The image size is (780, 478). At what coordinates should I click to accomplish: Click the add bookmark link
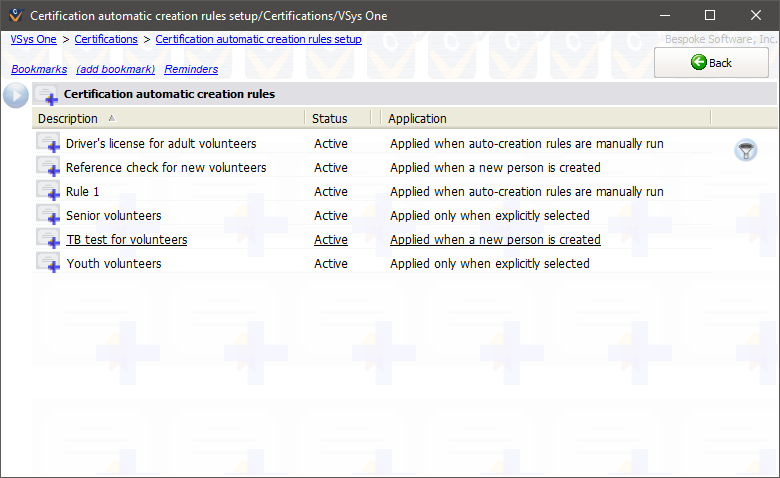115,69
